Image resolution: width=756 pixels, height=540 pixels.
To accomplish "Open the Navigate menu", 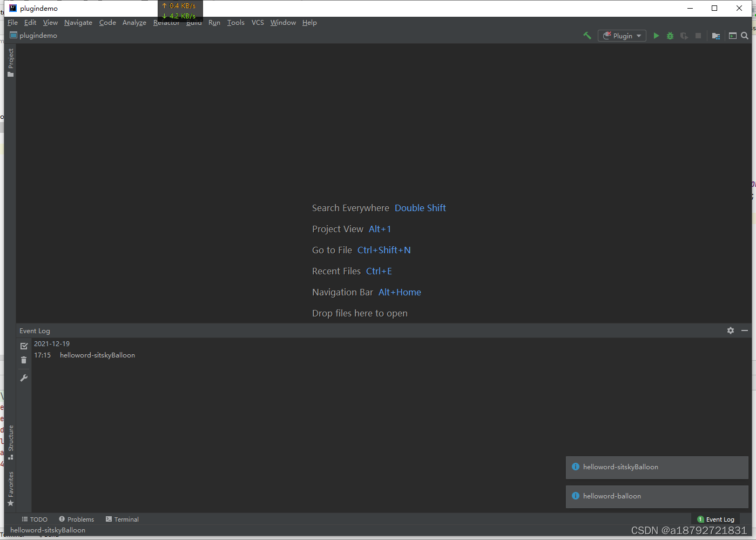I will 78,23.
